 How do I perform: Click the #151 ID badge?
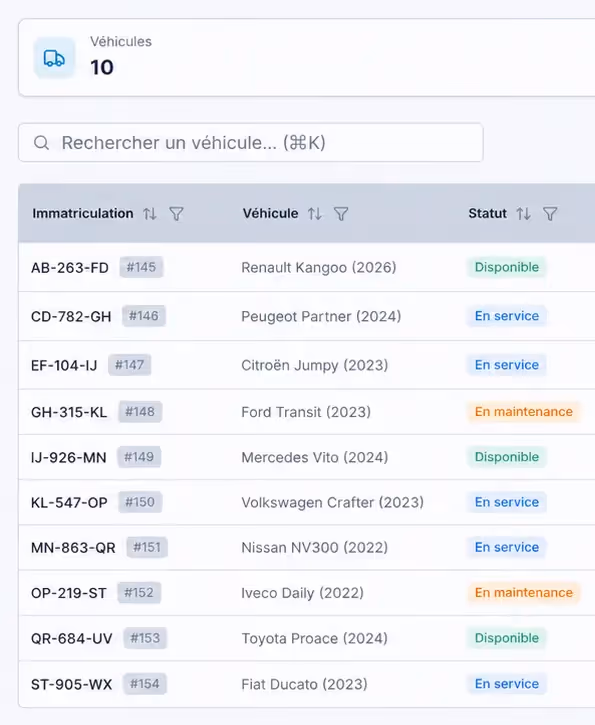[147, 548]
